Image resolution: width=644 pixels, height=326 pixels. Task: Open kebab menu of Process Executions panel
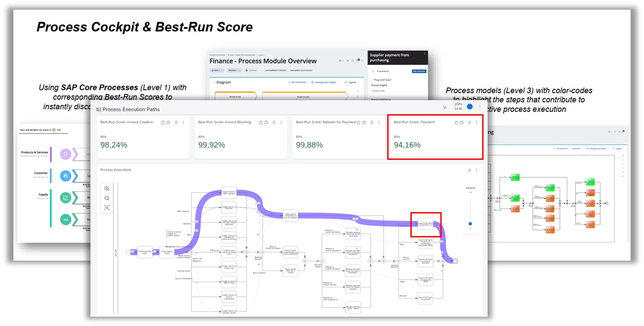477,170
